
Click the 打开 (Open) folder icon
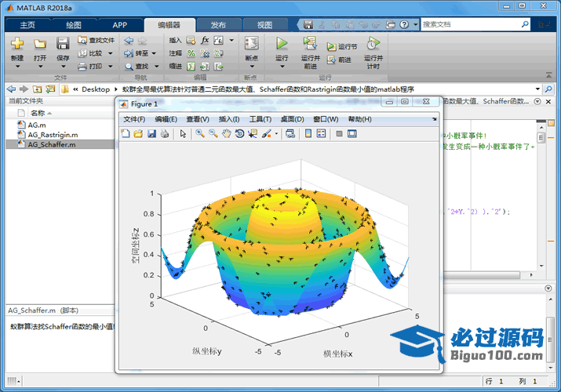40,44
